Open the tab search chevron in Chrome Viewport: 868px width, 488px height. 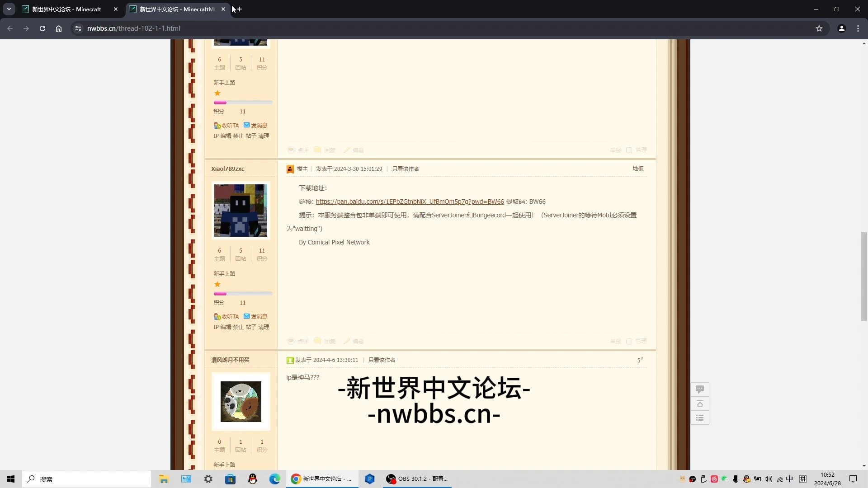pos(9,9)
